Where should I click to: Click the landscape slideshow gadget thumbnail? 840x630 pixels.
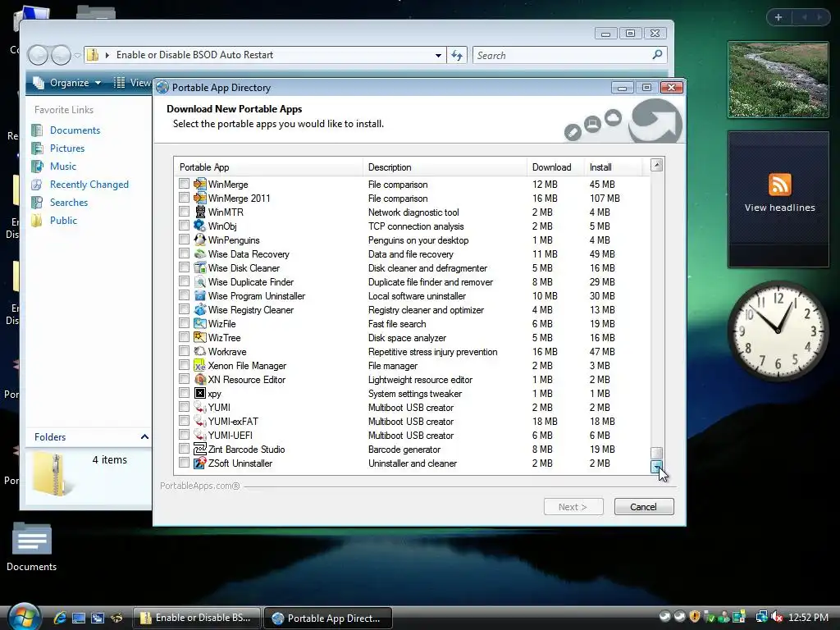pyautogui.click(x=778, y=80)
